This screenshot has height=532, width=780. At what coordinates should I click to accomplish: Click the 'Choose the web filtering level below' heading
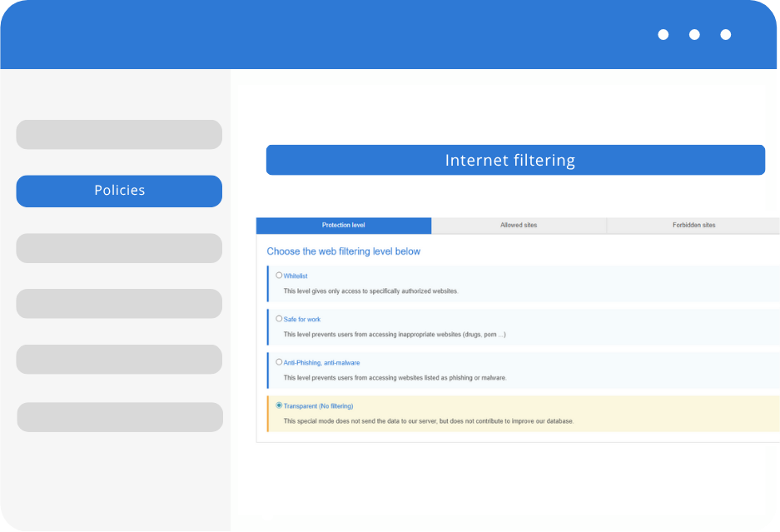pos(344,251)
